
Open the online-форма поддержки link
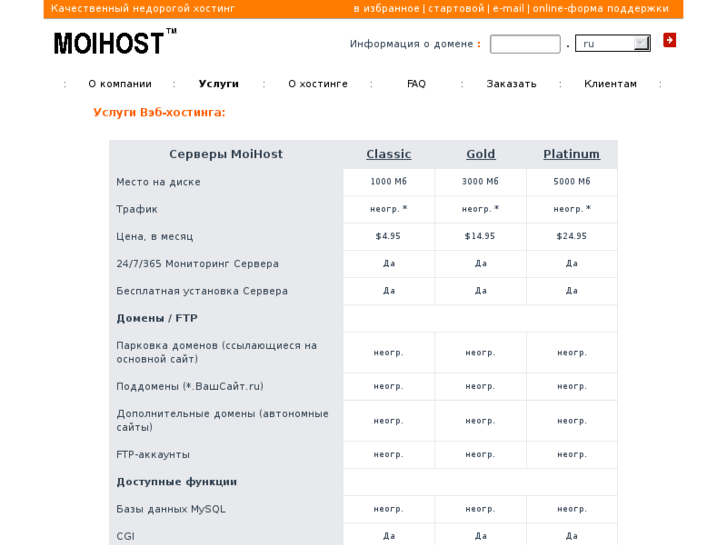pyautogui.click(x=600, y=8)
